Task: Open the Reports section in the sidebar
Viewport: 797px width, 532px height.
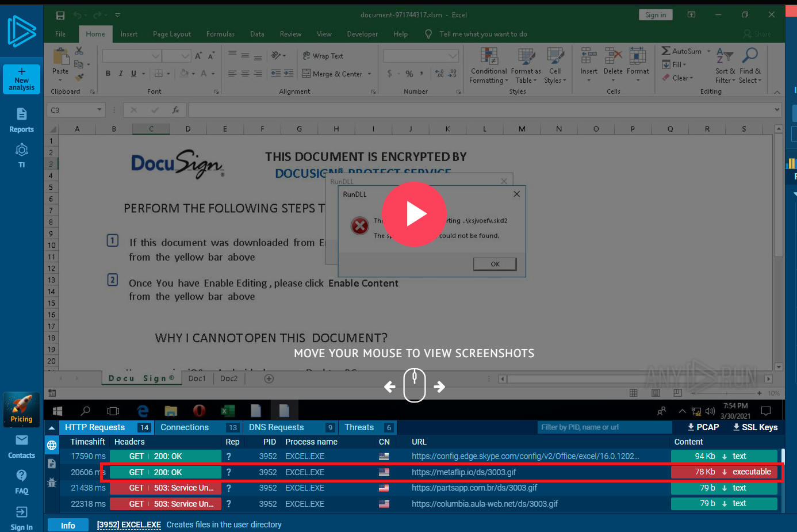Action: (21, 120)
